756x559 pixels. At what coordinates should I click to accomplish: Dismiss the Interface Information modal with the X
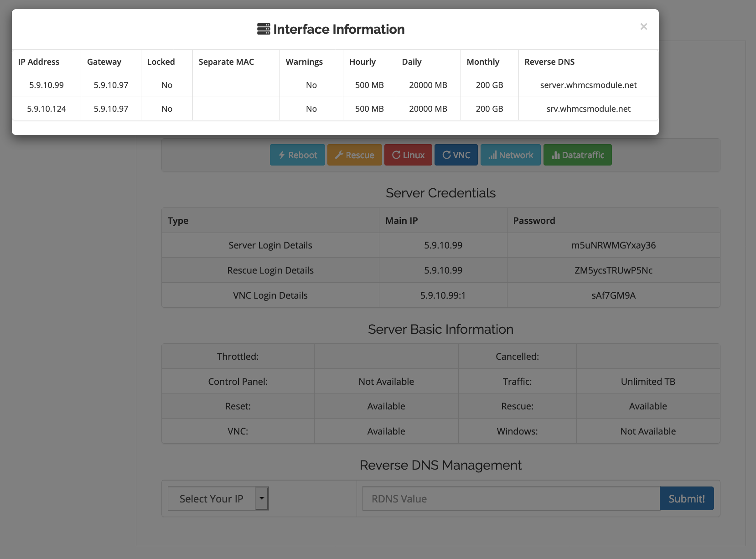coord(644,26)
